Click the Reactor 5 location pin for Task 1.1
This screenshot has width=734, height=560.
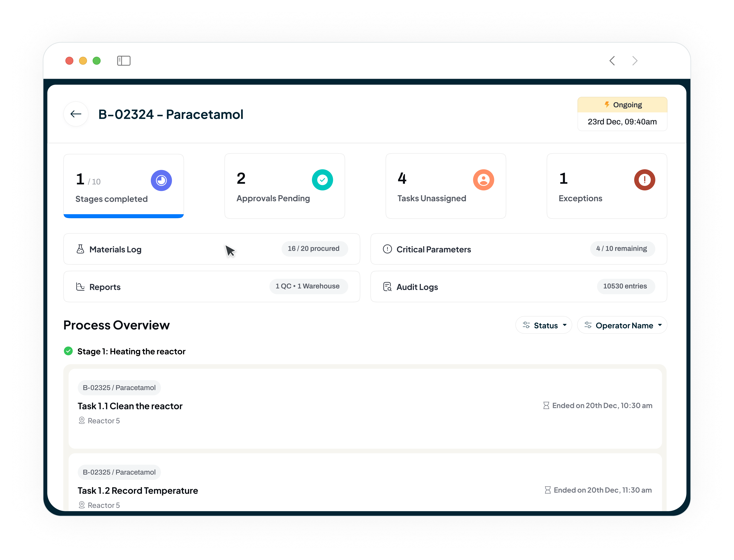click(82, 420)
